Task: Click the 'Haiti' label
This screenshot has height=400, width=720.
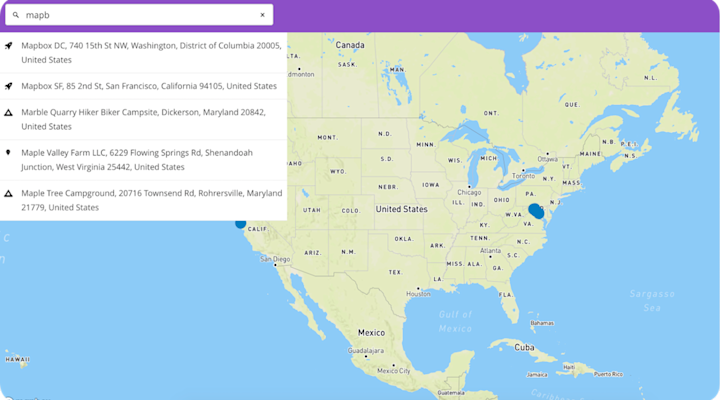Action: pyautogui.click(x=569, y=367)
